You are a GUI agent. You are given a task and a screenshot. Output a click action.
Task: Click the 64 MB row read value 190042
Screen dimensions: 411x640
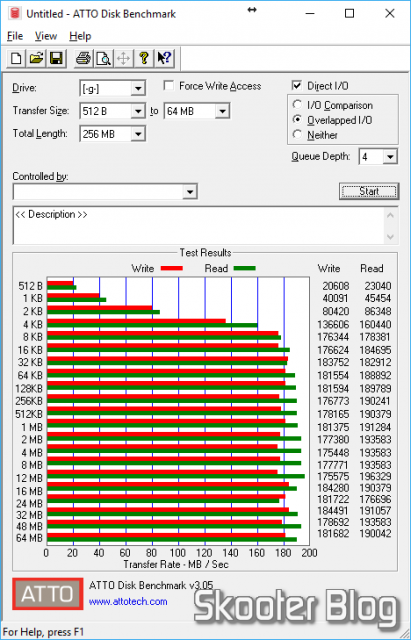[x=375, y=533]
